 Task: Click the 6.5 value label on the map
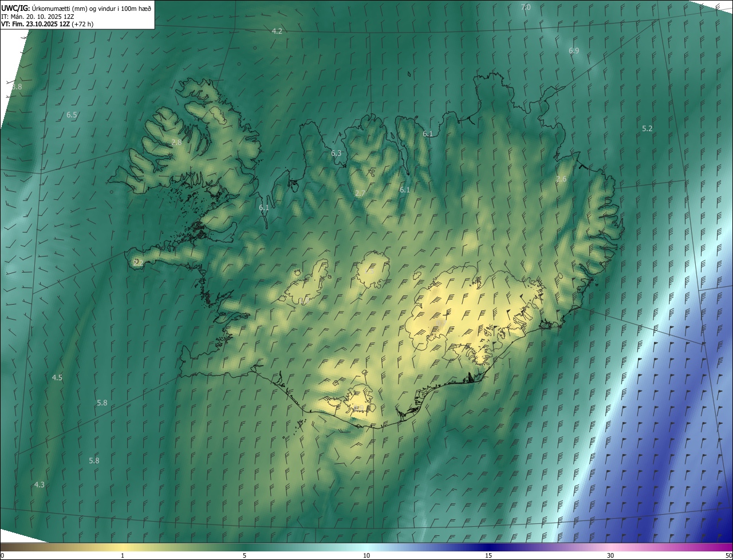click(x=72, y=115)
